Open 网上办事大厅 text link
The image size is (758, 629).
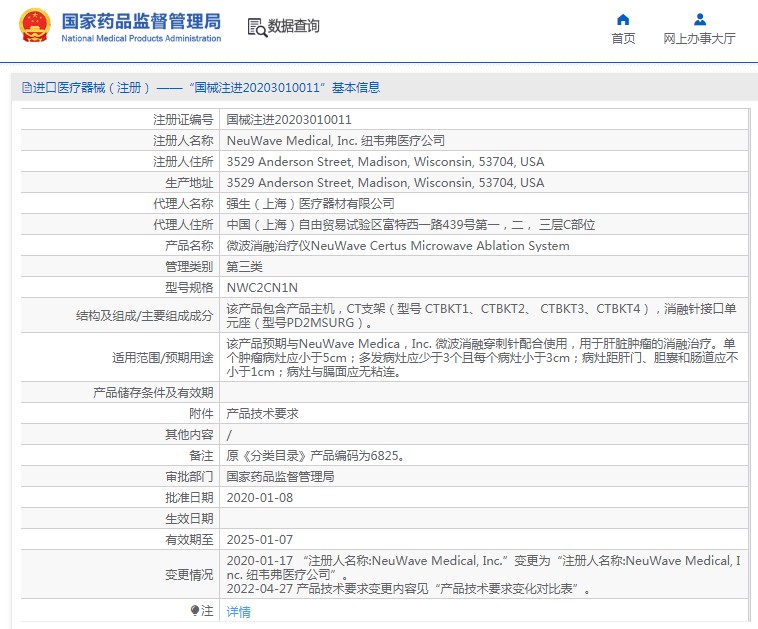coord(700,39)
